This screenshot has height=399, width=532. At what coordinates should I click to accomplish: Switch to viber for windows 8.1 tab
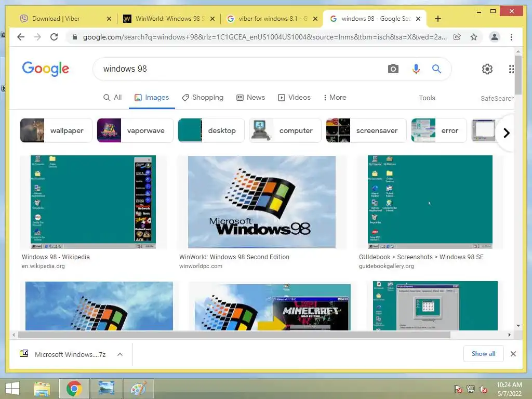pyautogui.click(x=271, y=19)
